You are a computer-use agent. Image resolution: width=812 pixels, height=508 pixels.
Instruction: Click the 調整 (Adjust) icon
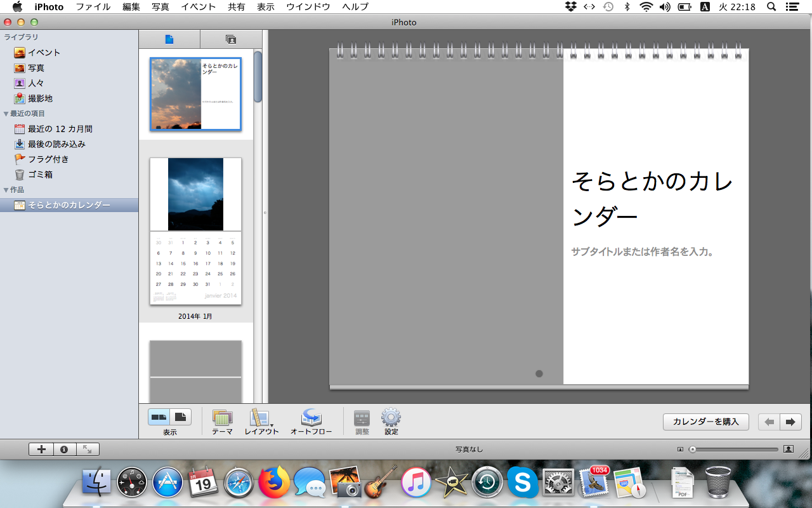tap(362, 418)
